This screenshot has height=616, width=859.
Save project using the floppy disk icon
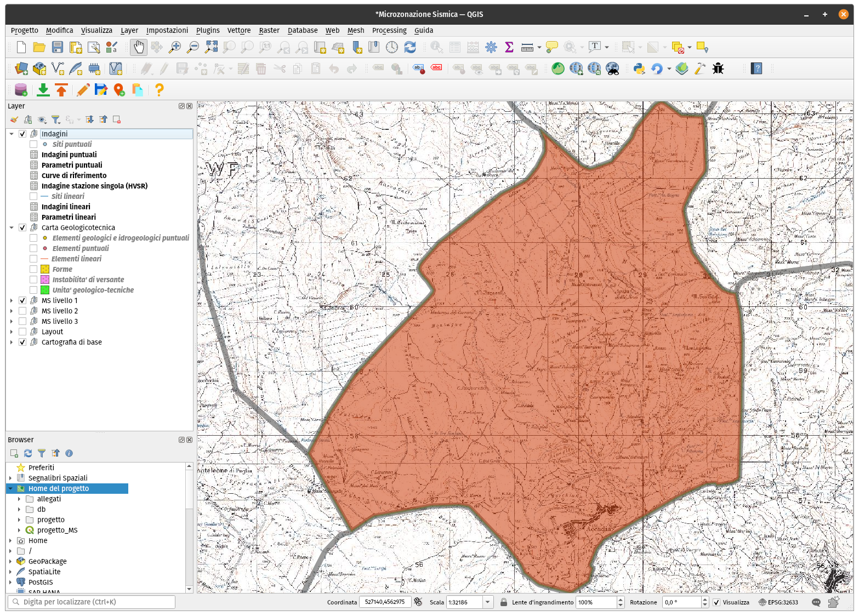pyautogui.click(x=57, y=48)
